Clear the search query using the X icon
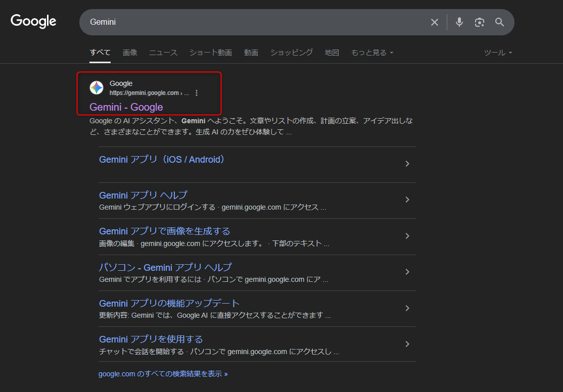Screen dimensions: 563x392 pyautogui.click(x=434, y=22)
